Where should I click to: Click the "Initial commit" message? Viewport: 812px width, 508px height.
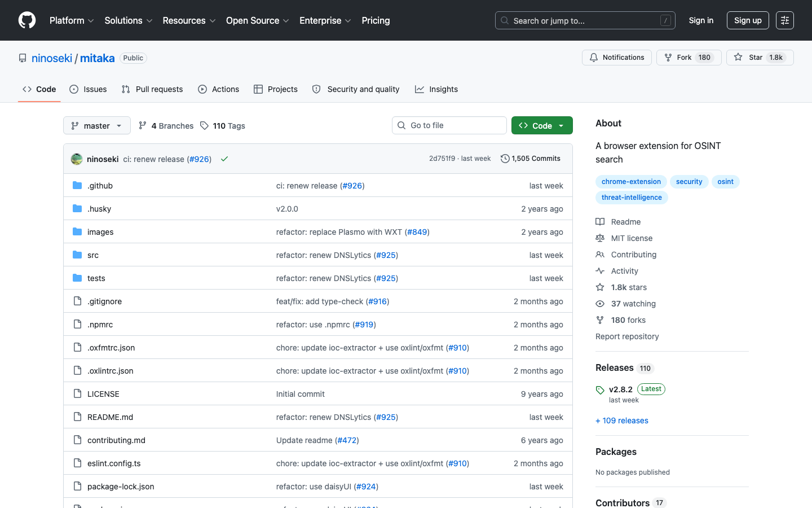pyautogui.click(x=301, y=394)
